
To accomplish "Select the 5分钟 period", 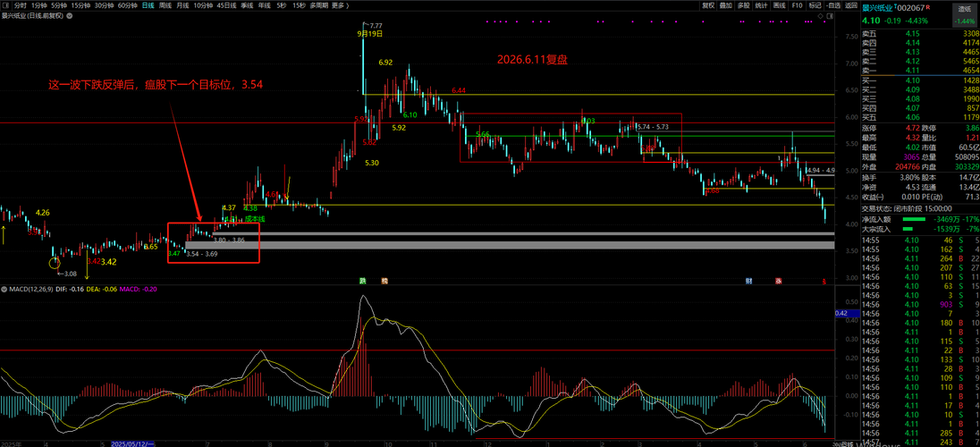I will pyautogui.click(x=60, y=5).
